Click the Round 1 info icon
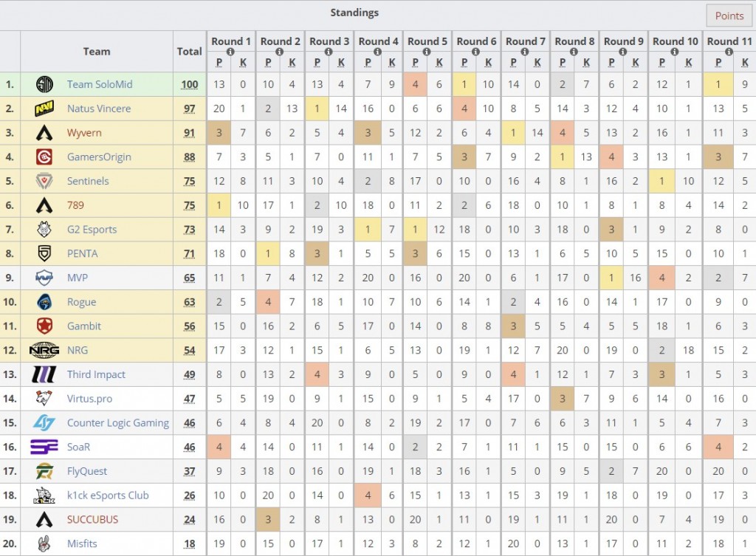Screen dimensions: 756x556 point(231,52)
